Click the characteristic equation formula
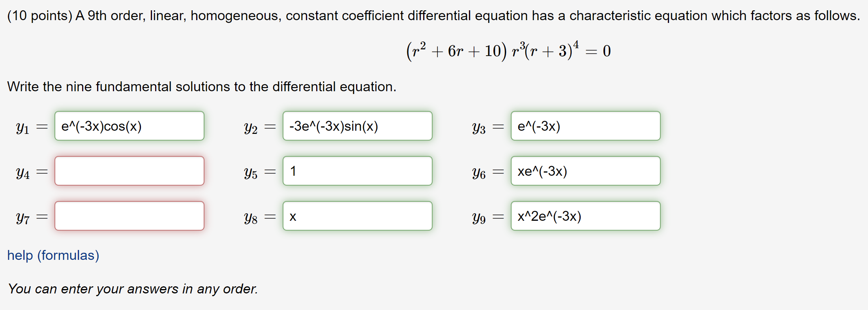Viewport: 868px width, 310px height. click(508, 51)
